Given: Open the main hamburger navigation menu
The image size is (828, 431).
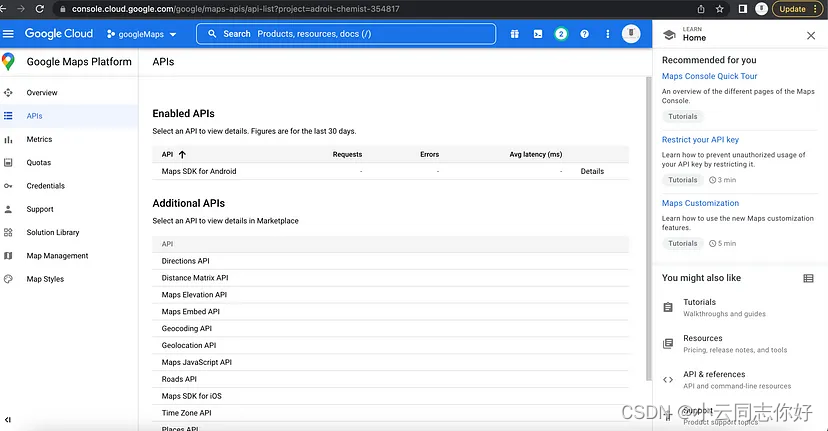Looking at the screenshot, I should (x=8, y=34).
